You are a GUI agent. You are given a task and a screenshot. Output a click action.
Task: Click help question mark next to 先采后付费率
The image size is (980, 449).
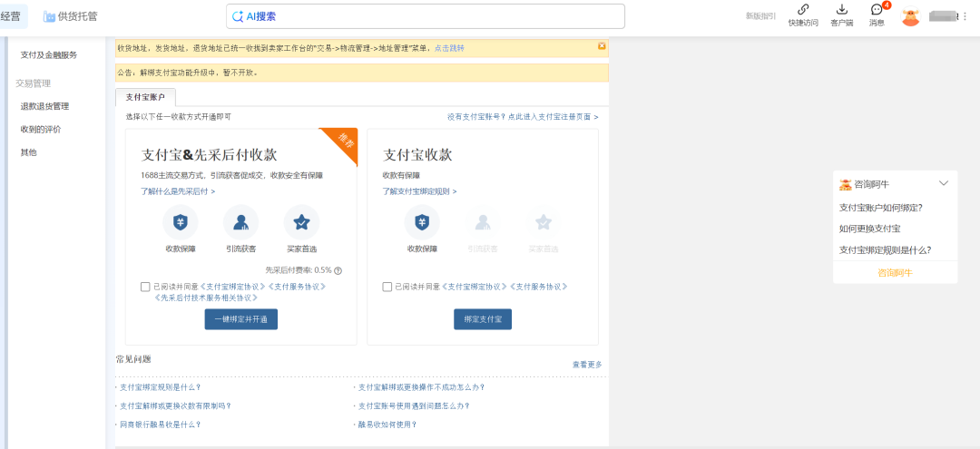pos(338,270)
